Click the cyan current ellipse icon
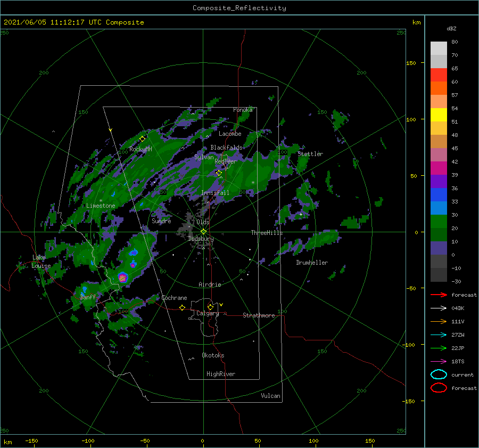Image resolution: width=479 pixels, height=448 pixels. pyautogui.click(x=439, y=374)
